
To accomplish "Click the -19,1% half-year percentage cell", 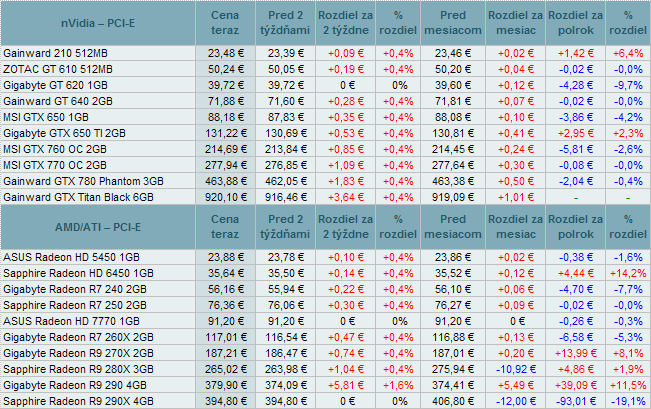I will pyautogui.click(x=628, y=402).
